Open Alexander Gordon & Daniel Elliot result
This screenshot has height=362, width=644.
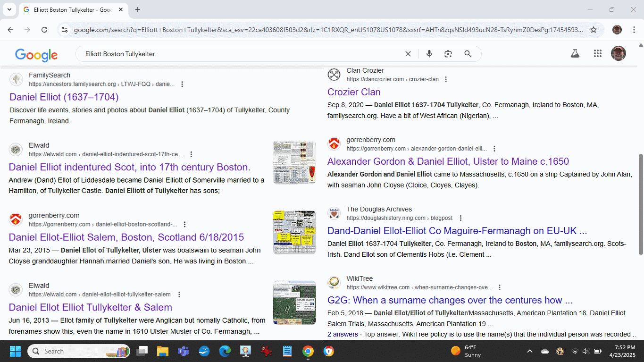(448, 161)
